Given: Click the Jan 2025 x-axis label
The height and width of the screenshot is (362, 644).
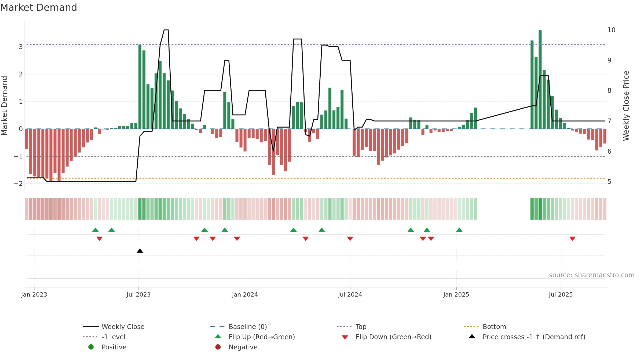Looking at the screenshot, I should point(456,294).
